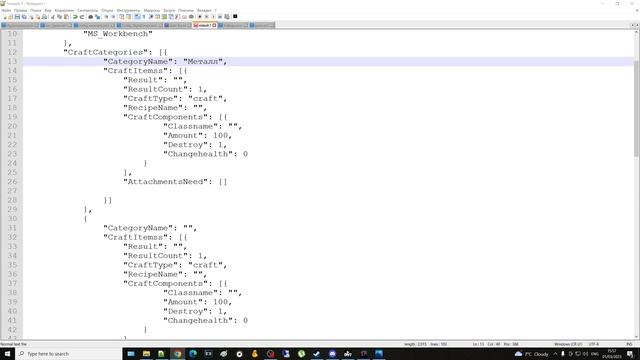640x360 pixels.
Task: Open the Правка menu
Action: click(x=20, y=10)
